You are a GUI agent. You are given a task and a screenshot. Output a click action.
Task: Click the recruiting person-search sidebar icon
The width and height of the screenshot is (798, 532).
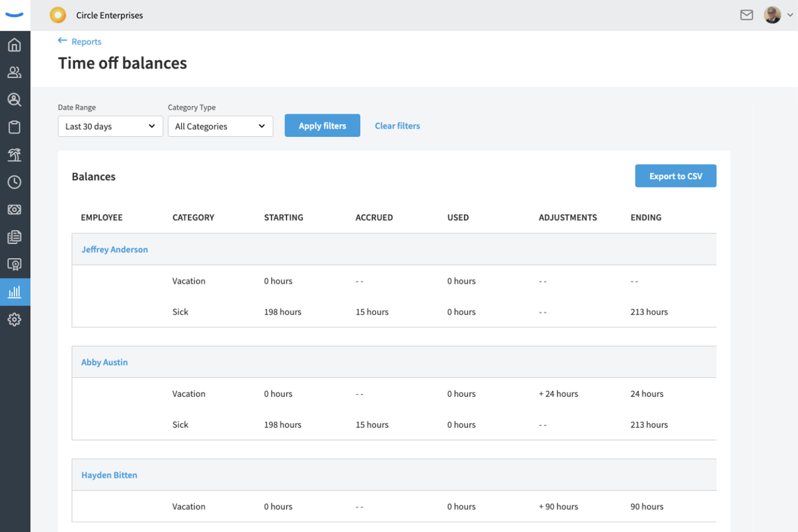point(15,100)
